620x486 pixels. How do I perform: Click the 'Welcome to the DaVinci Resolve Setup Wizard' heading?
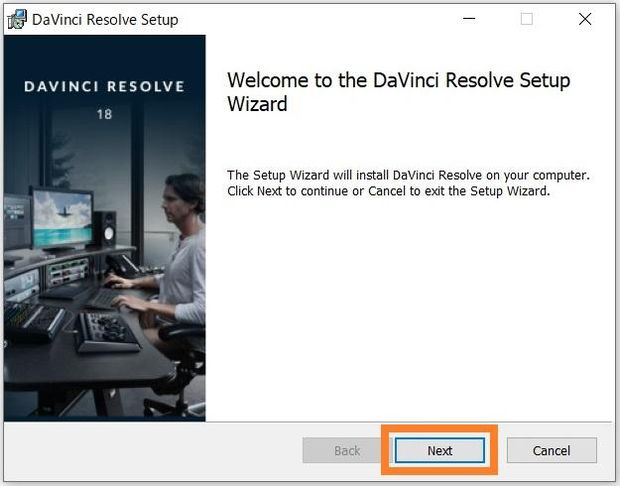click(x=399, y=92)
